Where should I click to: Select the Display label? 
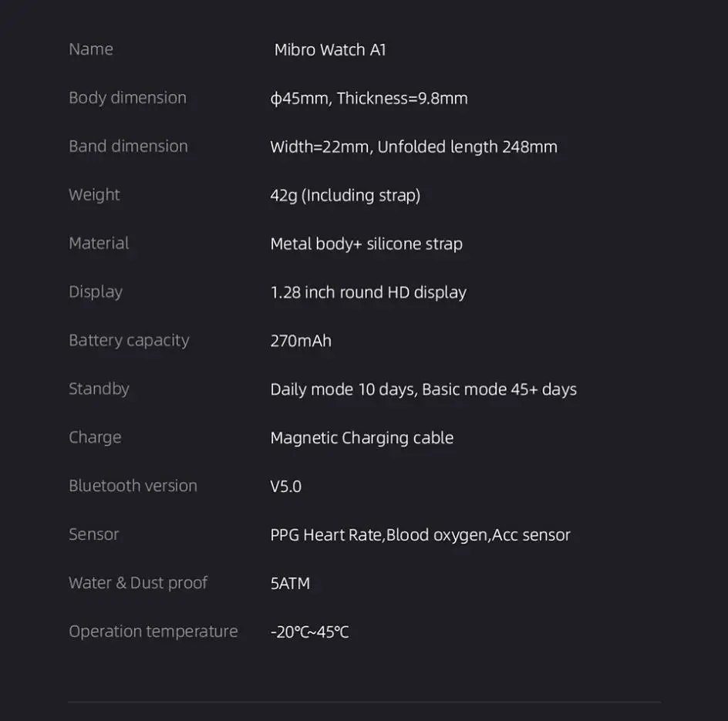point(96,292)
